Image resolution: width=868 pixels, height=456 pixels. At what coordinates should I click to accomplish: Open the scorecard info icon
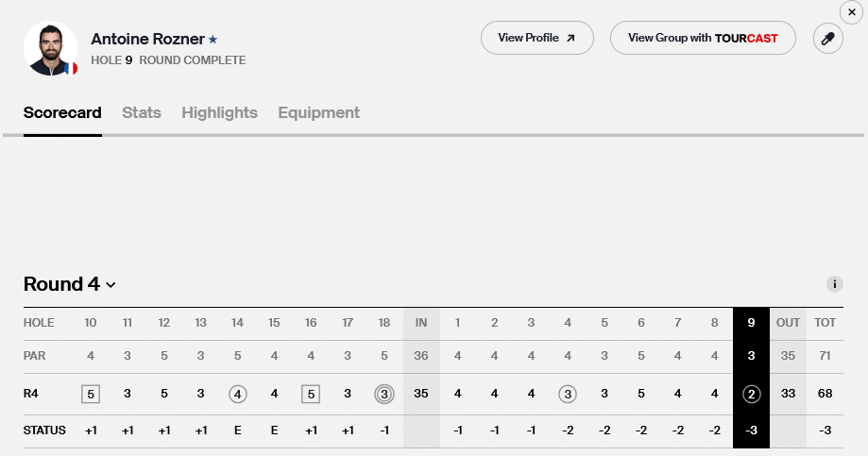coord(834,284)
